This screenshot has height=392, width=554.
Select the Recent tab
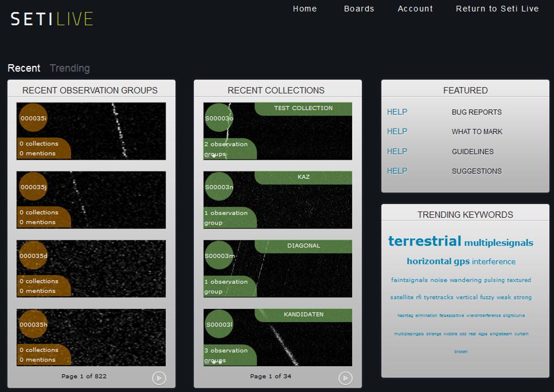click(24, 68)
